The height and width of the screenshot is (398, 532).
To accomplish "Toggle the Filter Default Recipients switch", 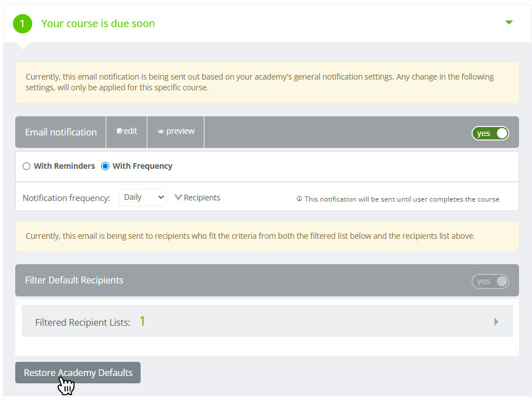I will pyautogui.click(x=490, y=281).
